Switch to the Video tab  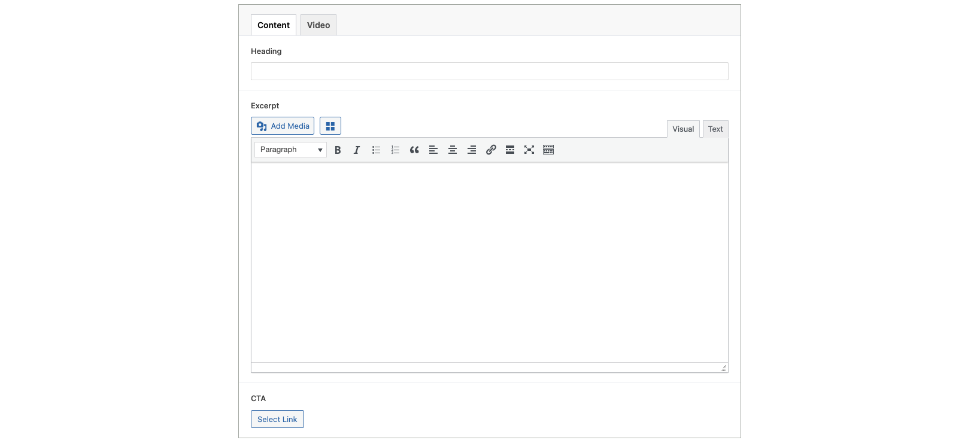[318, 25]
